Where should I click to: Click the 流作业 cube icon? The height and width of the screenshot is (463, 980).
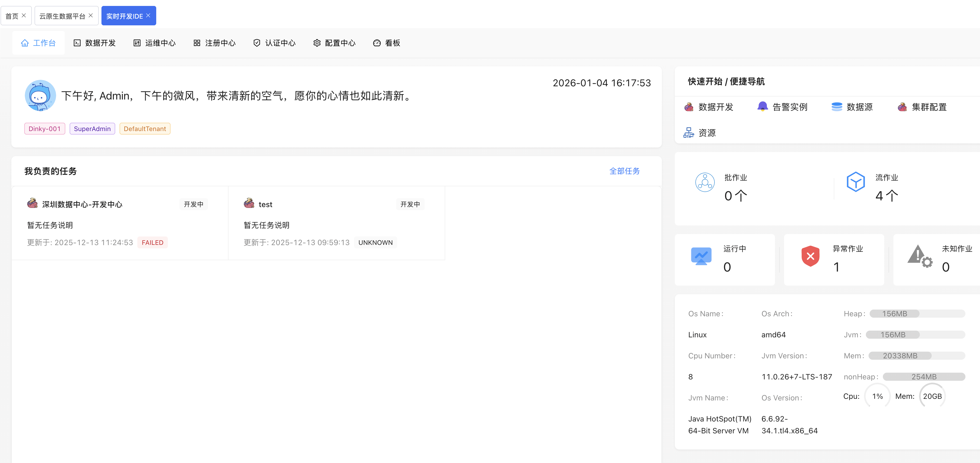(x=856, y=182)
